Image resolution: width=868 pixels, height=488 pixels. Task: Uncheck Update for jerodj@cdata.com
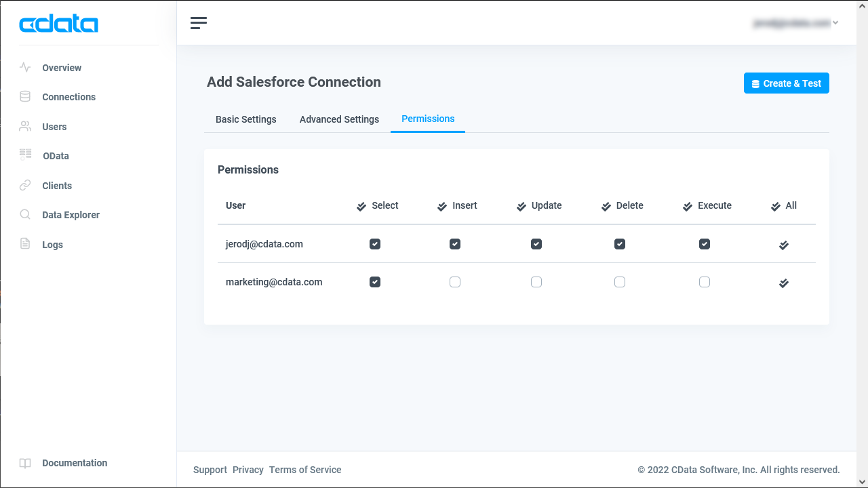click(536, 244)
